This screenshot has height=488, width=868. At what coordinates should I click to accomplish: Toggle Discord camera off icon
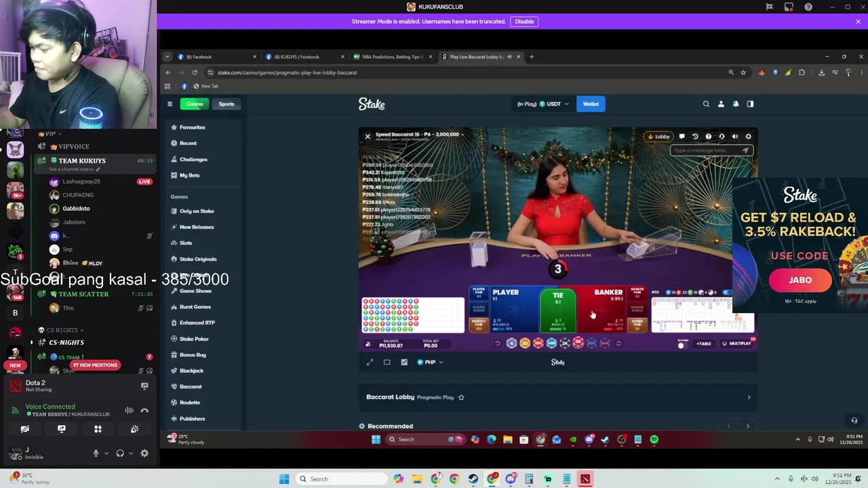[25, 429]
